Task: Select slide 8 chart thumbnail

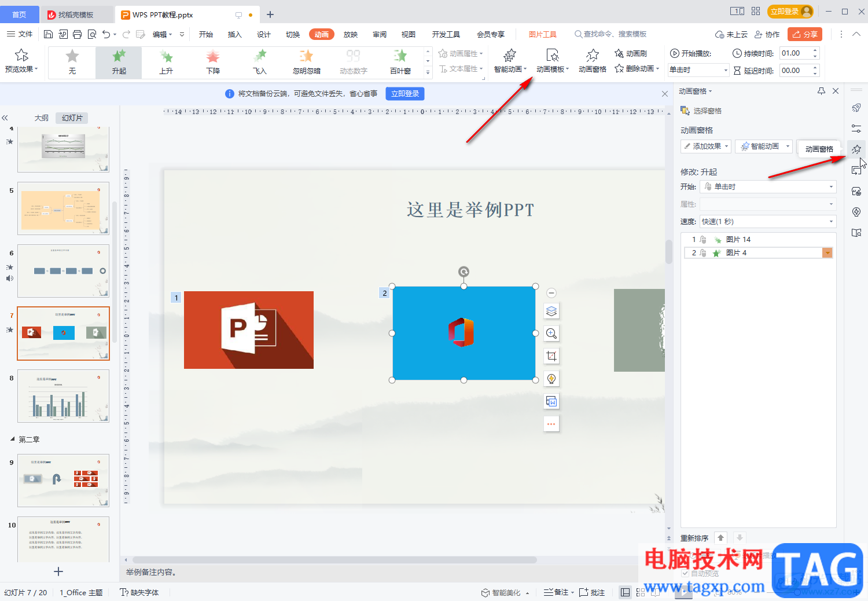Action: 63,396
